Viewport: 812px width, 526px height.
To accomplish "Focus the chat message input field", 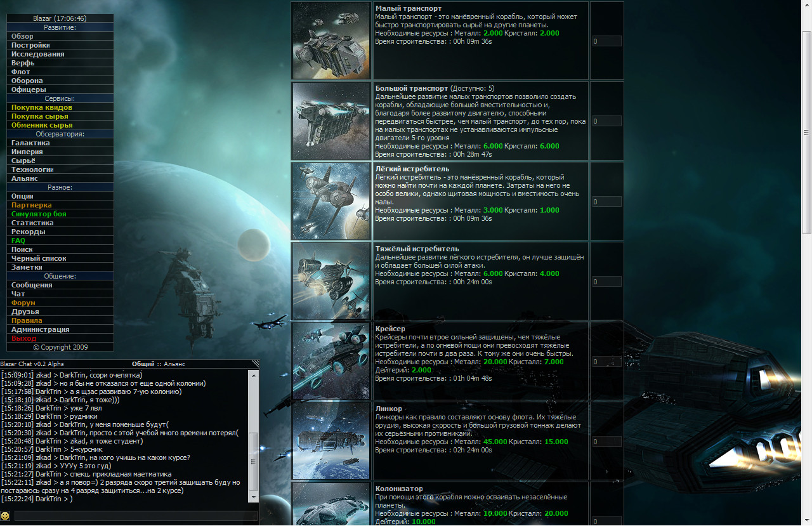I will [x=136, y=516].
